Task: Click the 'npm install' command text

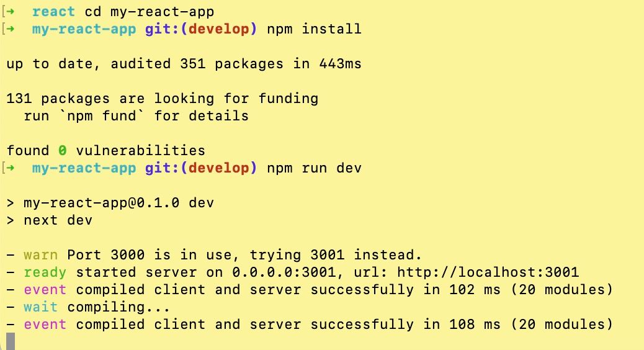Action: (x=314, y=29)
